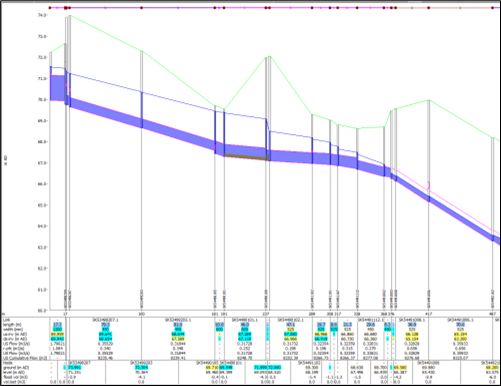Click the 70.0 elevation axis label
This screenshot has width=501, height=386.
pyautogui.click(x=42, y=100)
